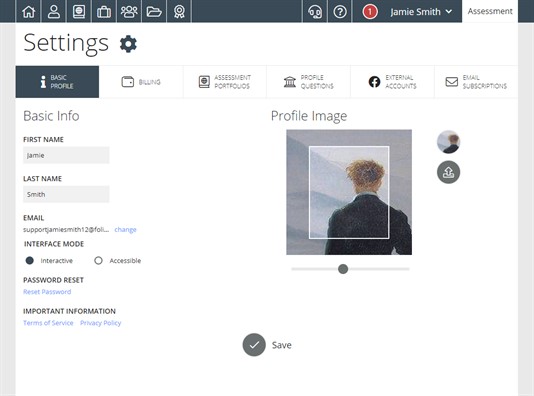Click the First Name input field
Screen dimensions: 534x396
pyautogui.click(x=66, y=155)
